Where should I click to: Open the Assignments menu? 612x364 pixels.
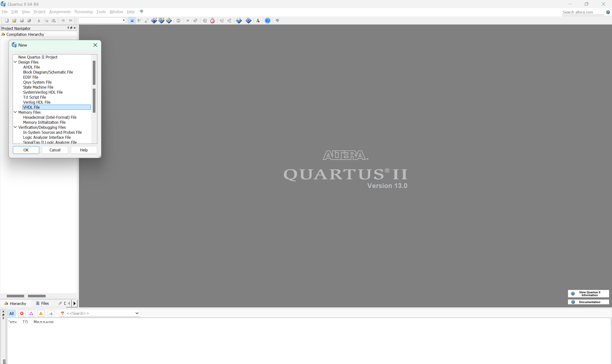(x=60, y=12)
